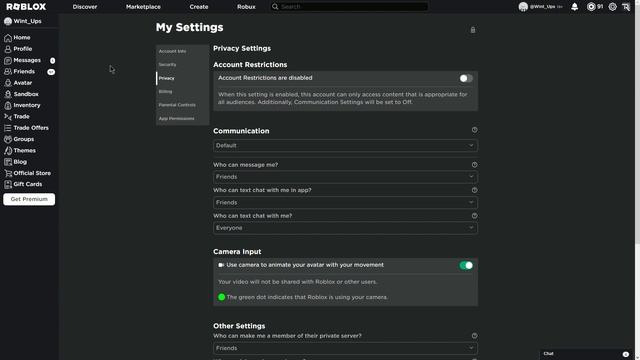This screenshot has height=360, width=640.
Task: Toggle the camera avatar animation switch
Action: point(466,265)
